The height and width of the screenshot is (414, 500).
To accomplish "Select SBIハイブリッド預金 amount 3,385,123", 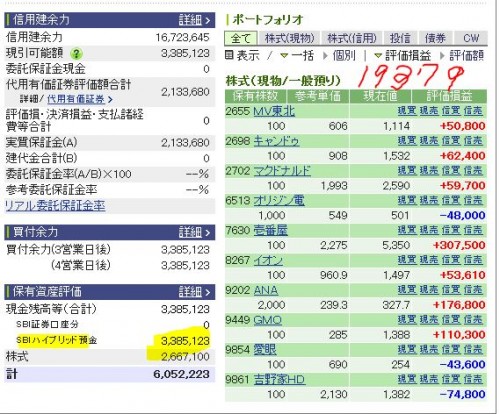I will click(x=185, y=341).
